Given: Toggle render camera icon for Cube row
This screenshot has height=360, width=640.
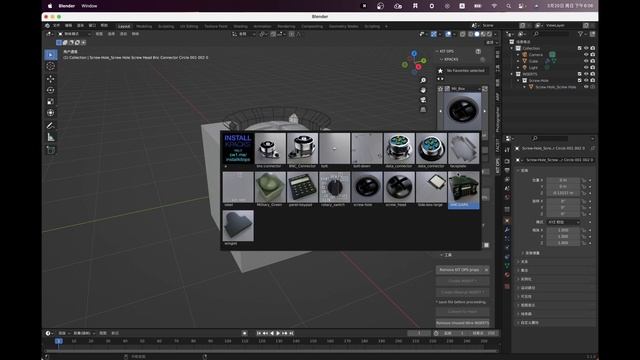Looking at the screenshot, I should [x=593, y=61].
